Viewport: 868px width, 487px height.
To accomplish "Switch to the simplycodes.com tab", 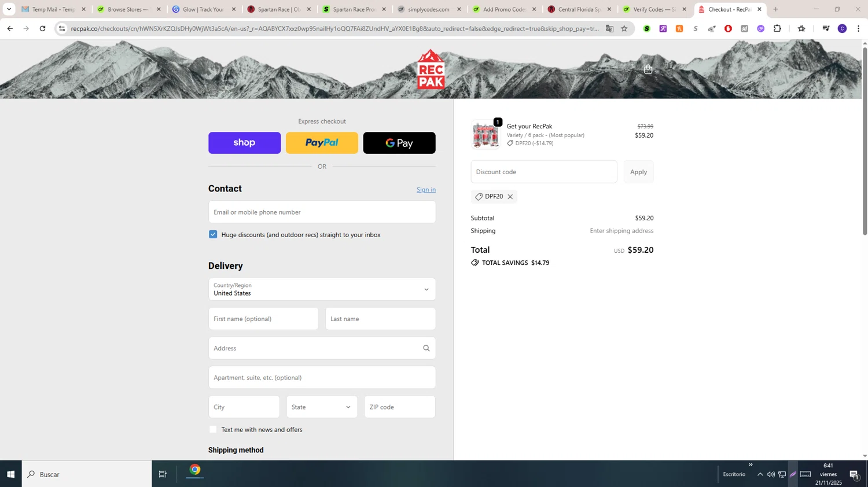I will pos(429,9).
